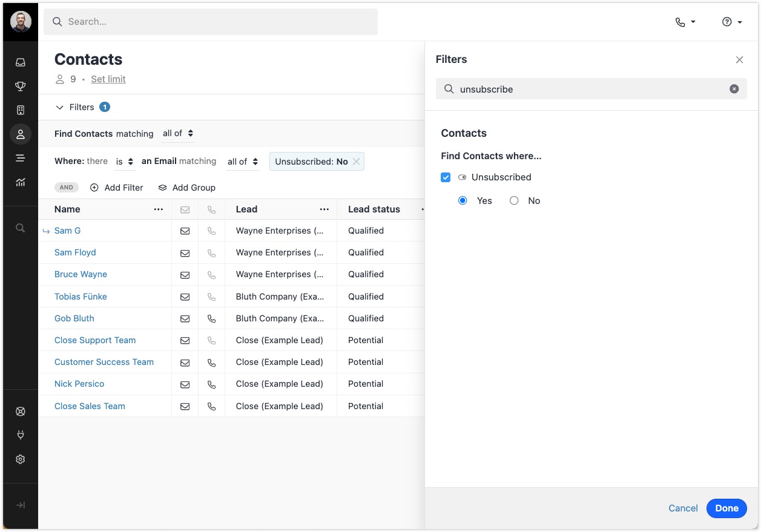Click the Done button
This screenshot has width=761, height=532.
tap(726, 508)
